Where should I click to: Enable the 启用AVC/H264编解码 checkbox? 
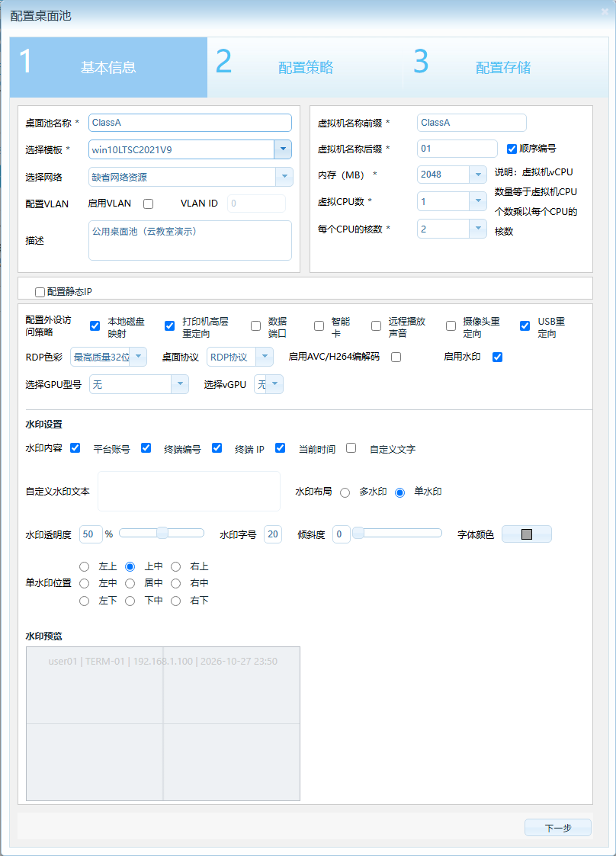click(x=396, y=357)
